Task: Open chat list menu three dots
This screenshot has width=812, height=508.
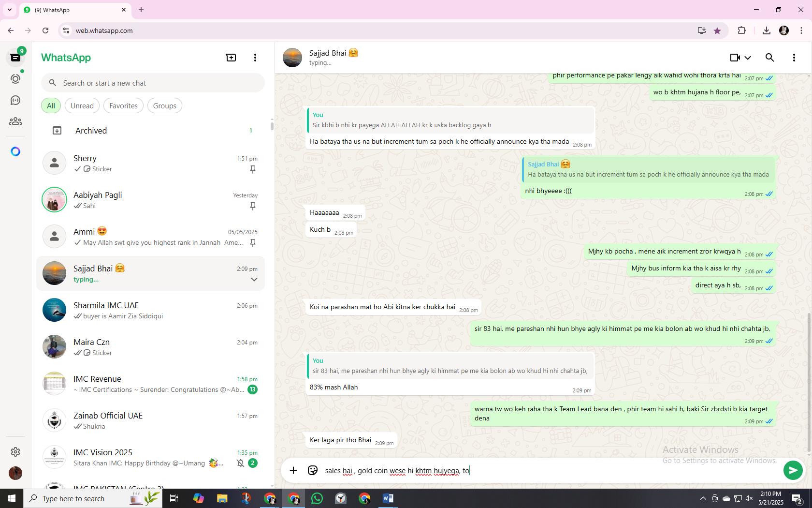Action: pos(255,58)
